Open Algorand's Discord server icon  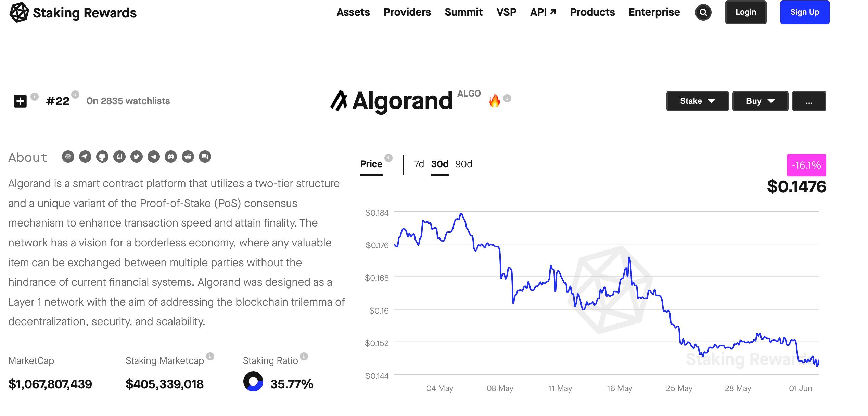[x=170, y=157]
